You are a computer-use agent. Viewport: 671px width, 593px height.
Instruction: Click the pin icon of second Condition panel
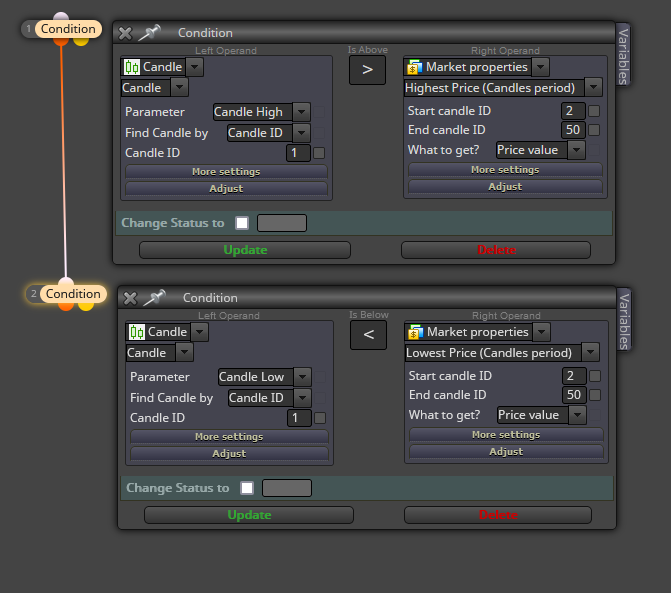pyautogui.click(x=154, y=297)
